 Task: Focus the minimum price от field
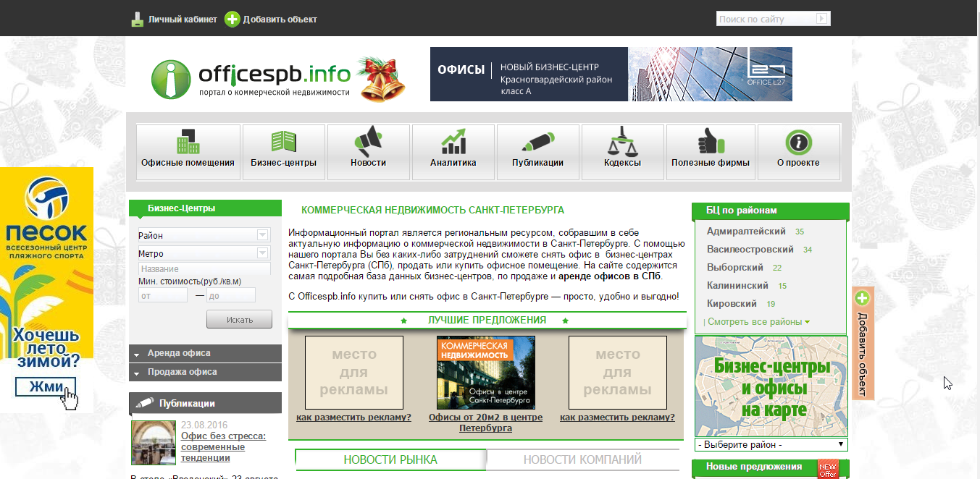(164, 295)
